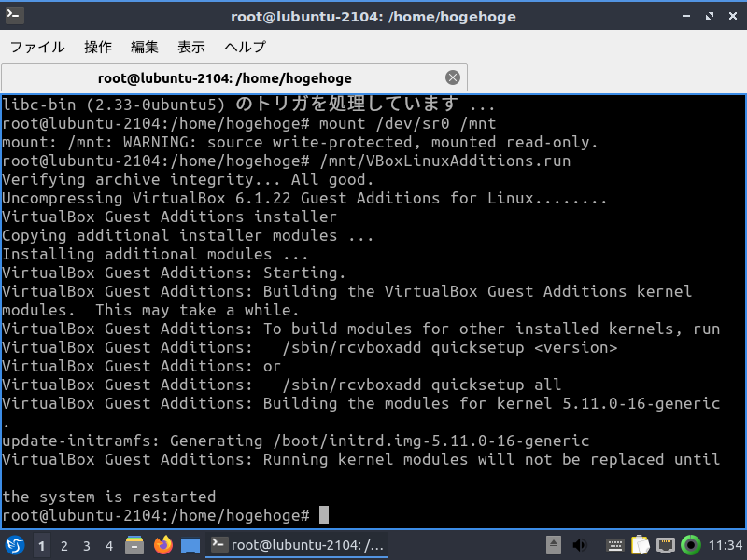Click the 11:34 clock
Screen dimensions: 747x560
pos(726,545)
